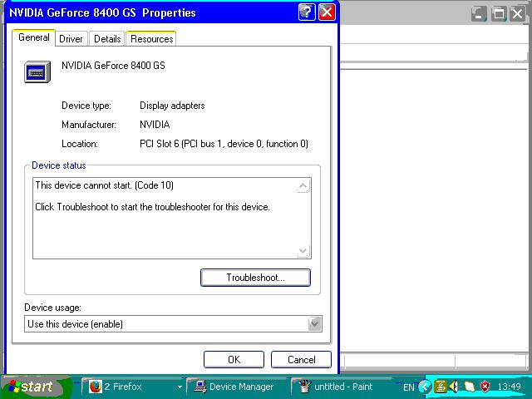Click device status scroll up arrow
The height and width of the screenshot is (399, 532).
(x=303, y=186)
